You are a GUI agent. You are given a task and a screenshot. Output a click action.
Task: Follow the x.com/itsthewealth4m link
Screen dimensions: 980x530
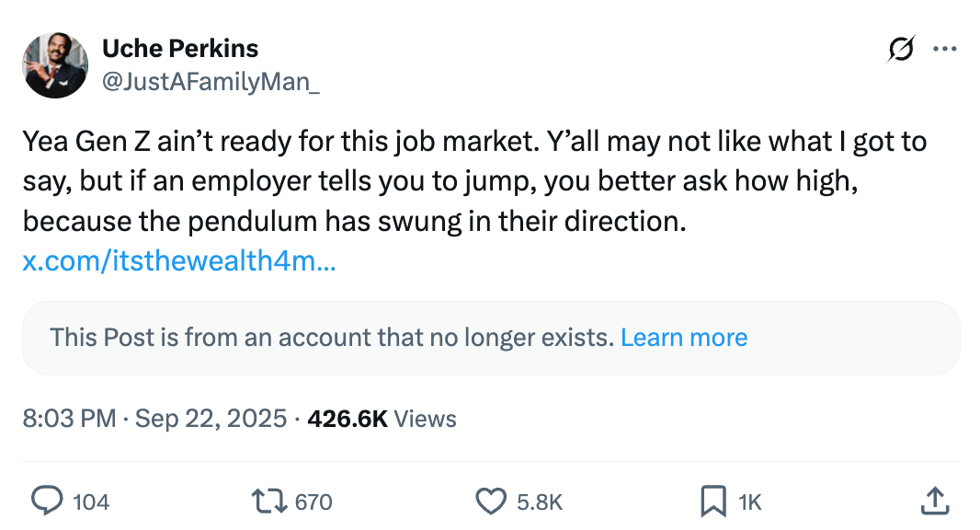(179, 261)
